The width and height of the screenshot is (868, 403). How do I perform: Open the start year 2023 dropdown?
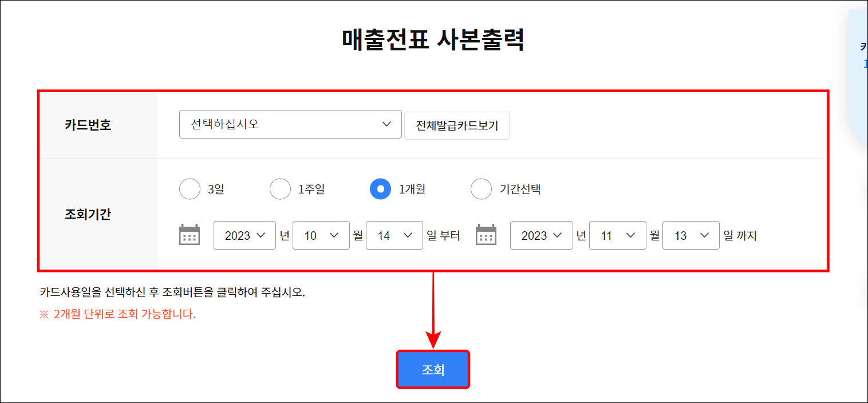[244, 235]
